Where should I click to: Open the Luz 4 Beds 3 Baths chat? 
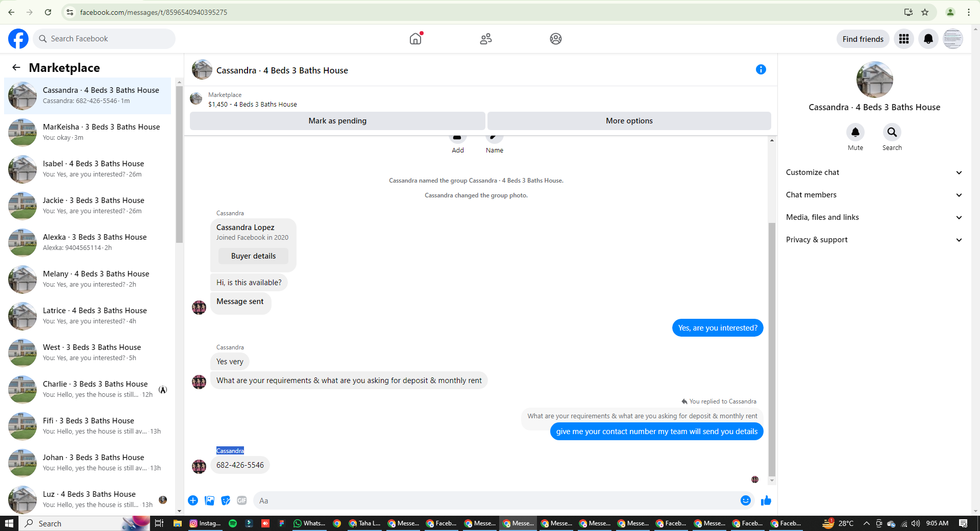pyautogui.click(x=88, y=500)
